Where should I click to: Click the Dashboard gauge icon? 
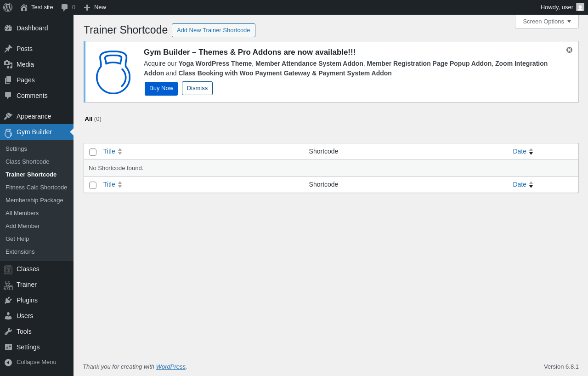tap(8, 28)
